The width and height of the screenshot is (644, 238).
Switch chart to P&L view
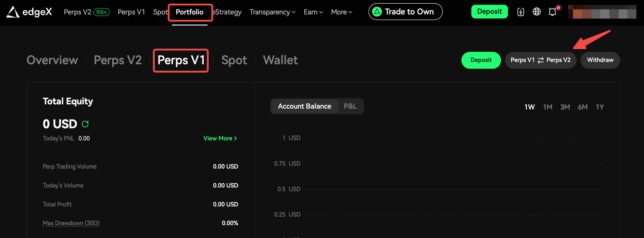350,106
